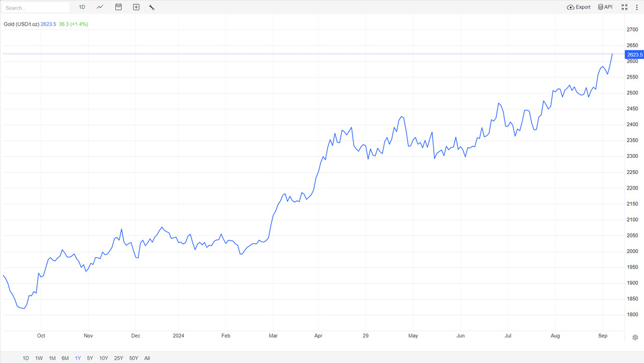Click the Export cloud button
This screenshot has height=363, width=644.
tap(579, 8)
